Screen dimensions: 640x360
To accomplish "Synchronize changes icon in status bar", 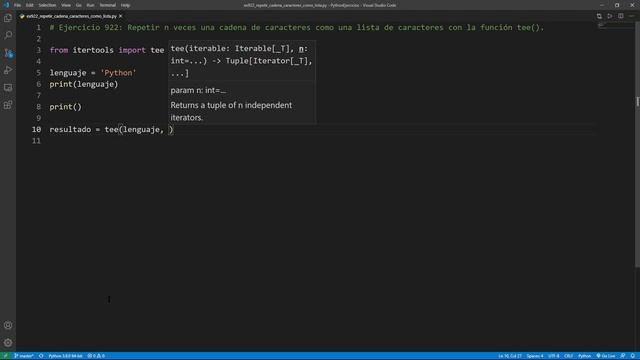I will (x=41, y=356).
